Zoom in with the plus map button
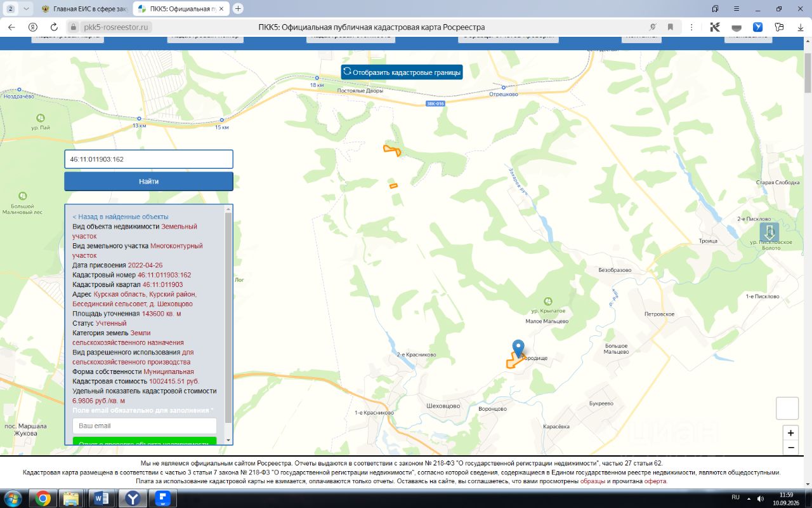The width and height of the screenshot is (812, 508). pyautogui.click(x=790, y=433)
